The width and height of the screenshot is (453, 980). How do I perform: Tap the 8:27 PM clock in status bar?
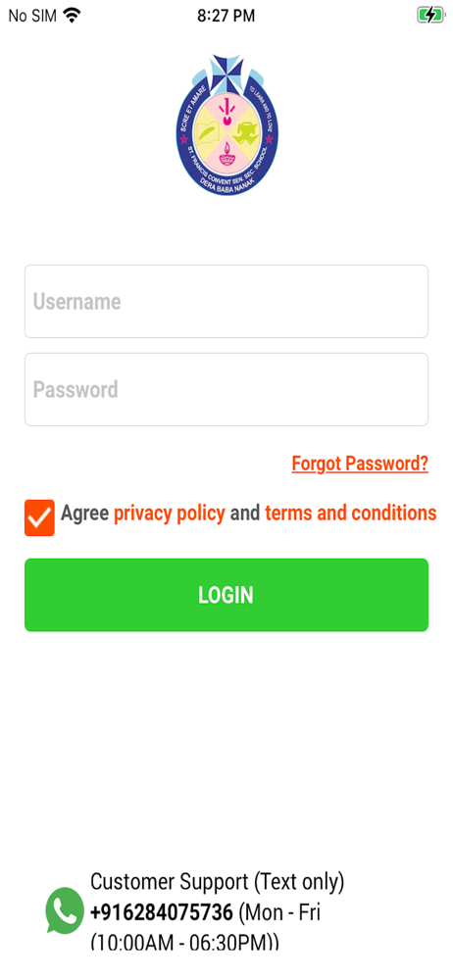point(226,16)
